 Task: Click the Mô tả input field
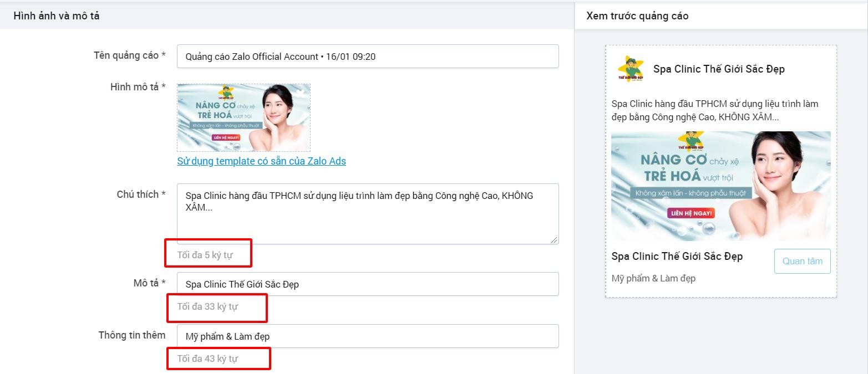[x=368, y=284]
